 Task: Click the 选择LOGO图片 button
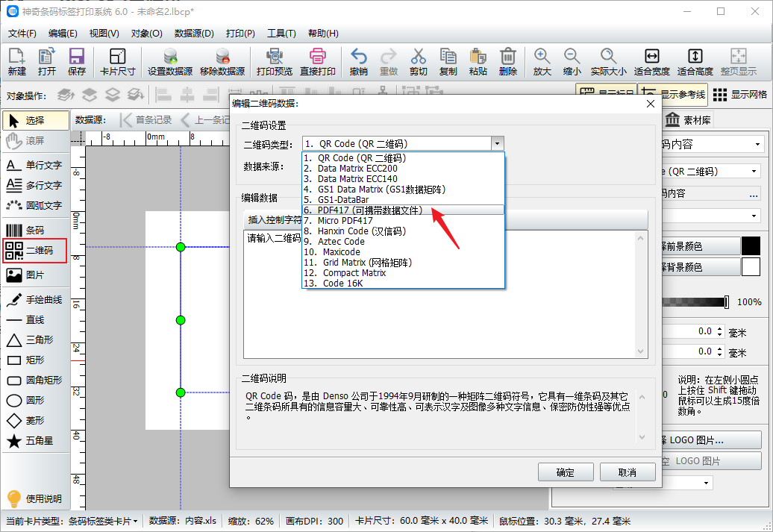[713, 439]
